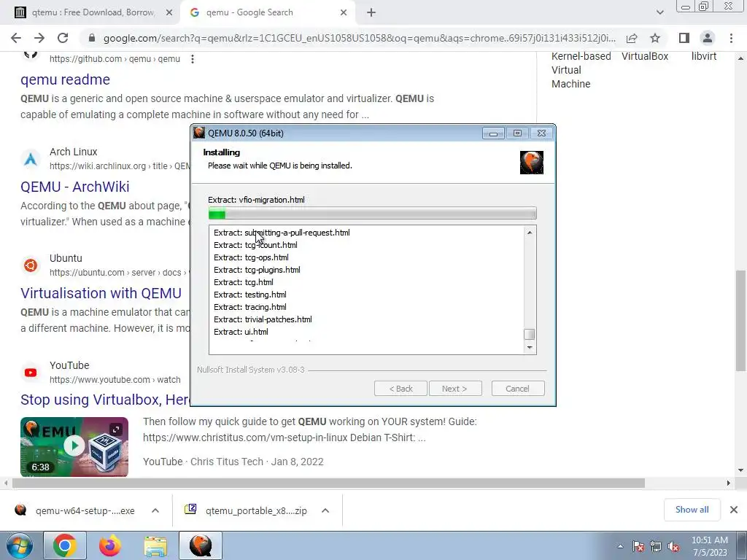
Task: Open QEMU - ArchWiki result
Action: 75,187
